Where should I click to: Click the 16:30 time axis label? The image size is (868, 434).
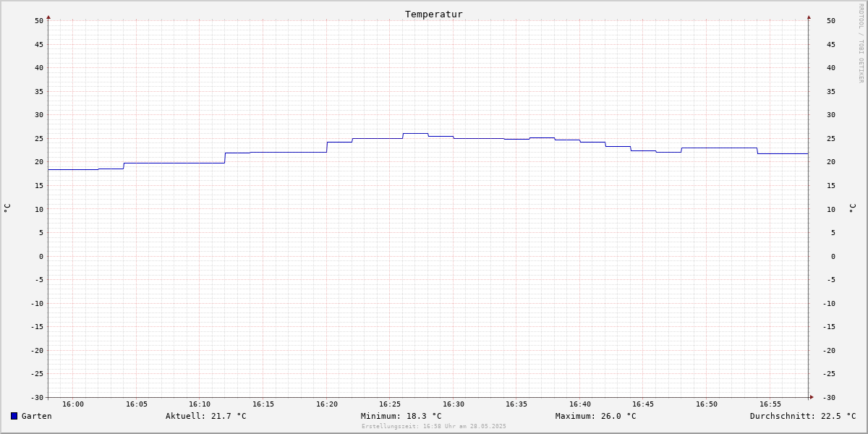coord(454,404)
